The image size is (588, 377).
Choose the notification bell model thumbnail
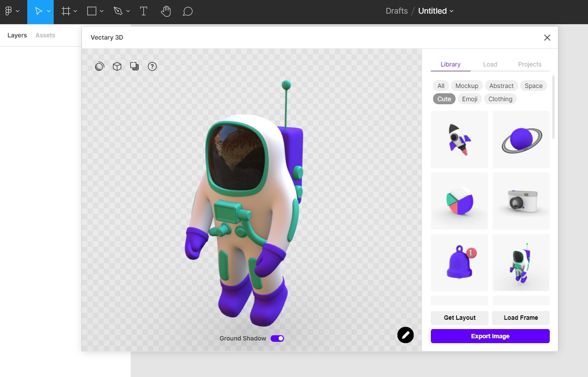(459, 262)
